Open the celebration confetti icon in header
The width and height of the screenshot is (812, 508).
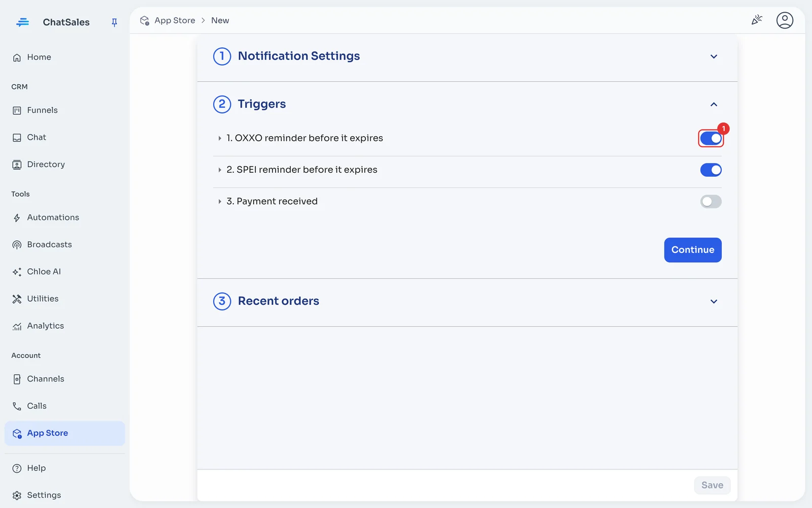click(x=757, y=20)
